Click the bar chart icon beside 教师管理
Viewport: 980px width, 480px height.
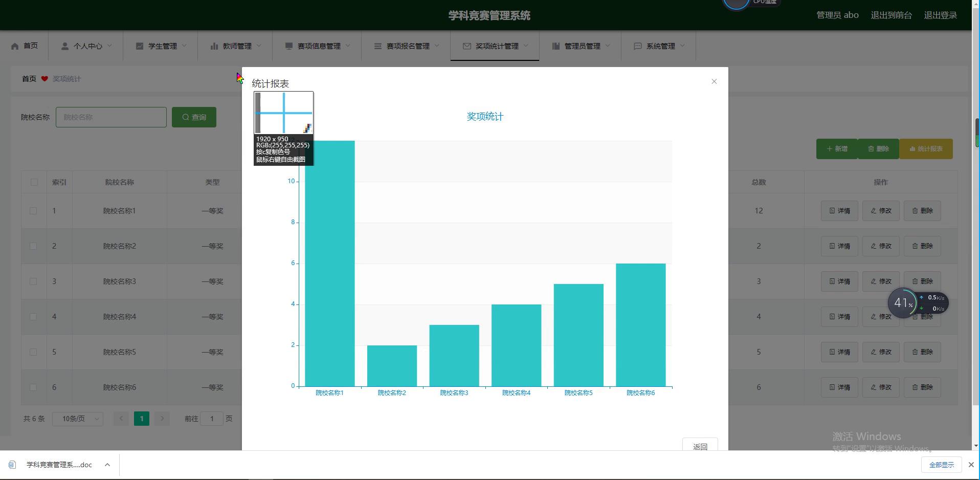(214, 46)
